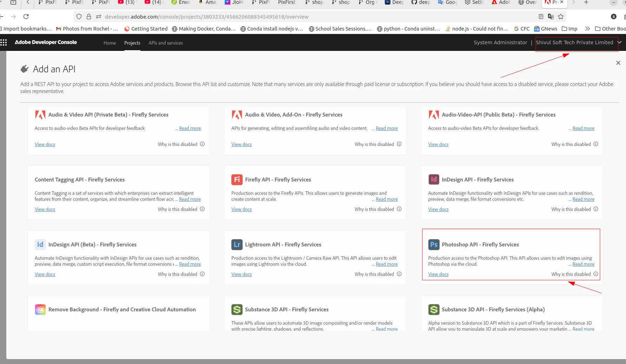The image size is (626, 364).
Task: Open the GNews bookmark
Action: click(546, 29)
